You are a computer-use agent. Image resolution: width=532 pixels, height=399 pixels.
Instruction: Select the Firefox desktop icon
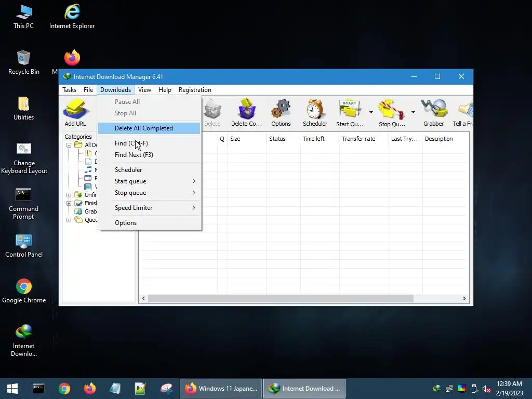coord(72,58)
